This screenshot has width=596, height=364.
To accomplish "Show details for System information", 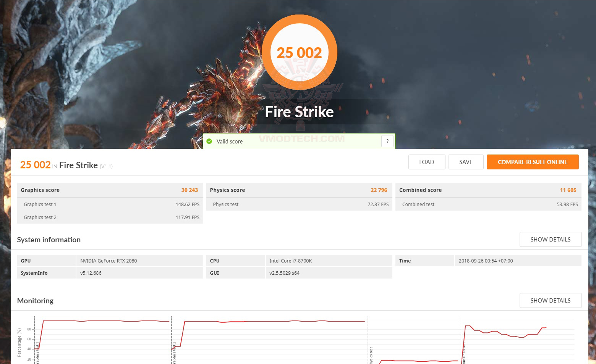I will [550, 239].
